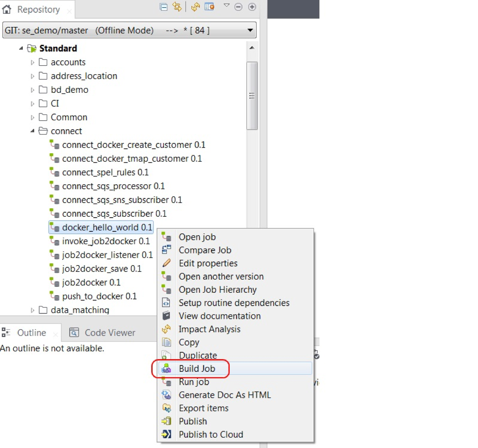
Task: Switch to the Code Viewer tab
Action: click(x=108, y=333)
